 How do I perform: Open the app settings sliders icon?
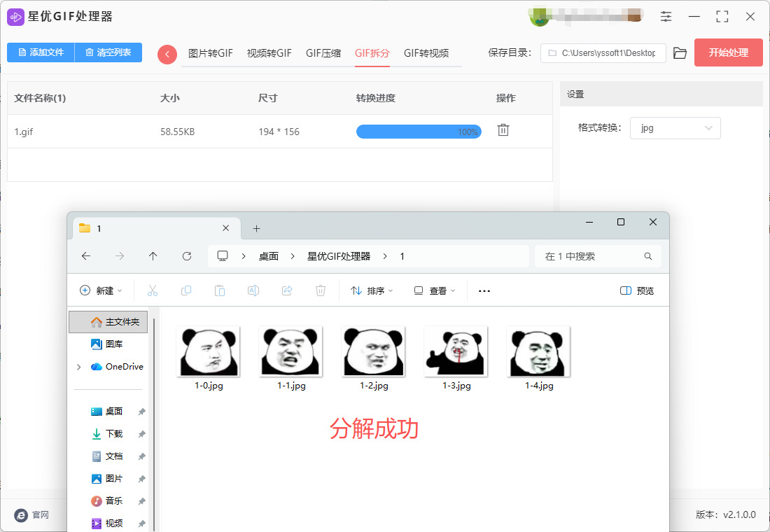(666, 16)
